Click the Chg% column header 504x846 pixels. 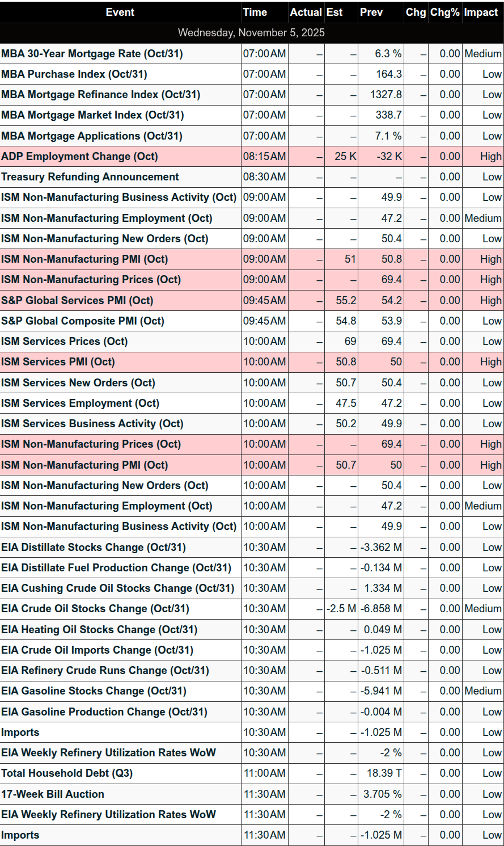[x=444, y=12]
